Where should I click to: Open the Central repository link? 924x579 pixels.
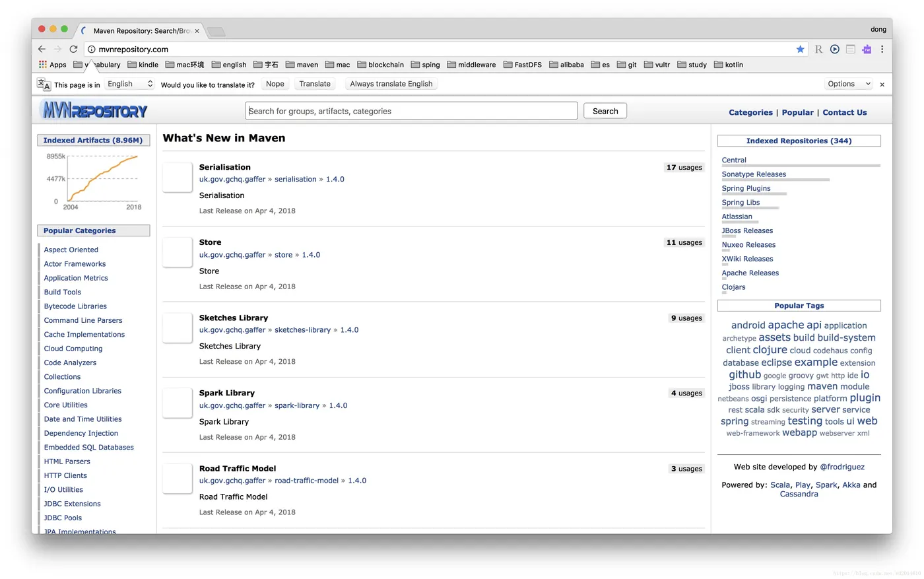734,160
